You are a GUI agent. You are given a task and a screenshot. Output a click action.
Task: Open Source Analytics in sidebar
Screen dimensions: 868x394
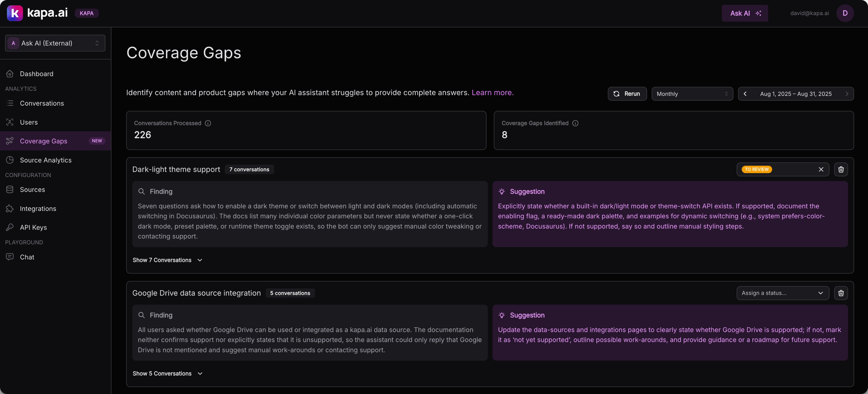[x=46, y=160]
